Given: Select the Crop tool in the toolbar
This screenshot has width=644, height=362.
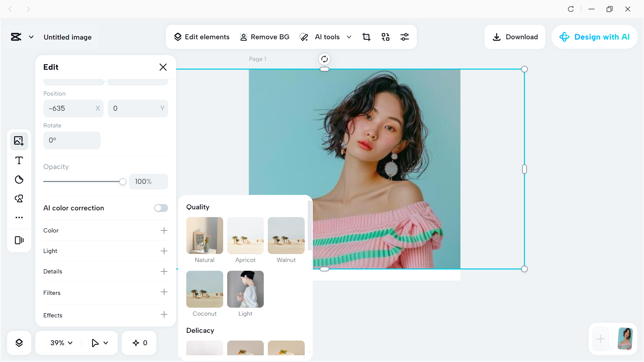Looking at the screenshot, I should tap(366, 37).
